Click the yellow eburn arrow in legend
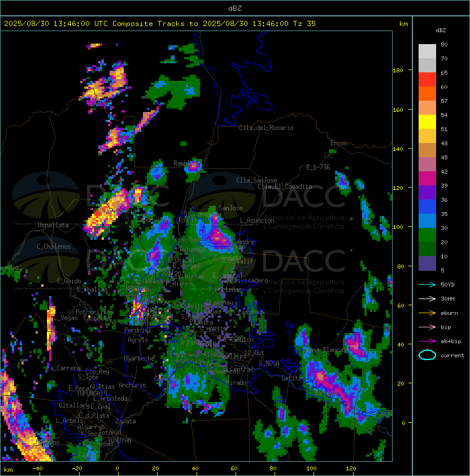Screen dimensions: 470x476 tap(427, 313)
